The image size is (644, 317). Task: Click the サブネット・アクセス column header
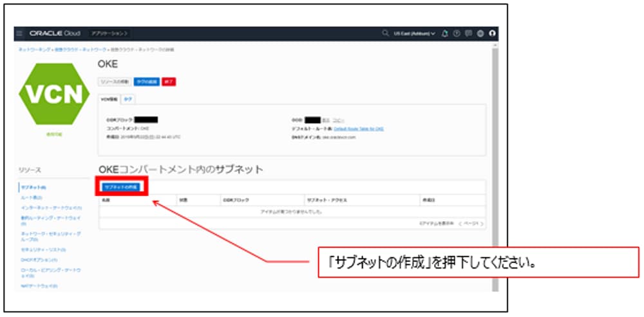(327, 200)
